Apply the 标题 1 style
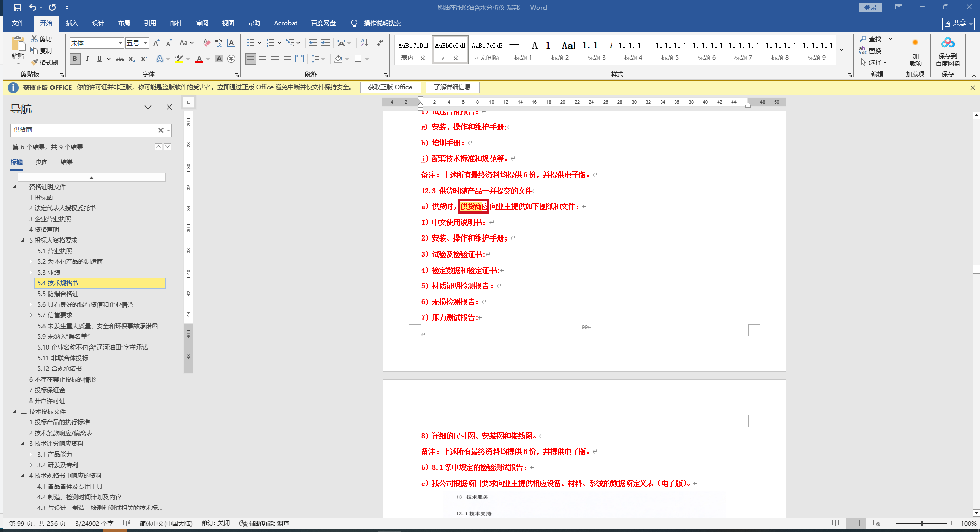980x532 pixels. click(x=523, y=50)
